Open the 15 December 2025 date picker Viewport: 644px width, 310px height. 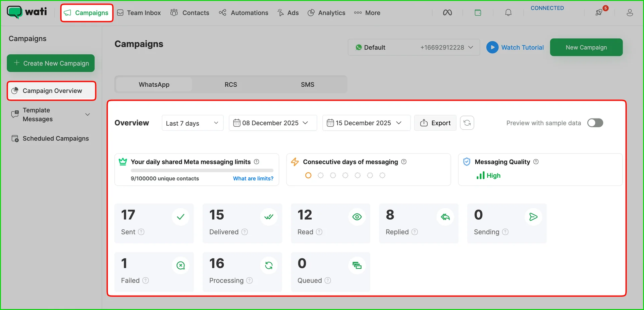click(366, 123)
